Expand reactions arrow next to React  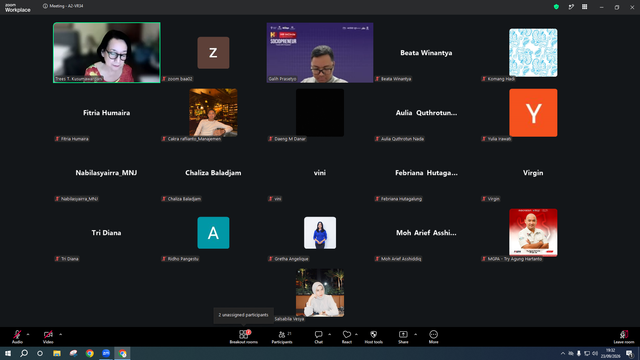[x=356, y=334]
